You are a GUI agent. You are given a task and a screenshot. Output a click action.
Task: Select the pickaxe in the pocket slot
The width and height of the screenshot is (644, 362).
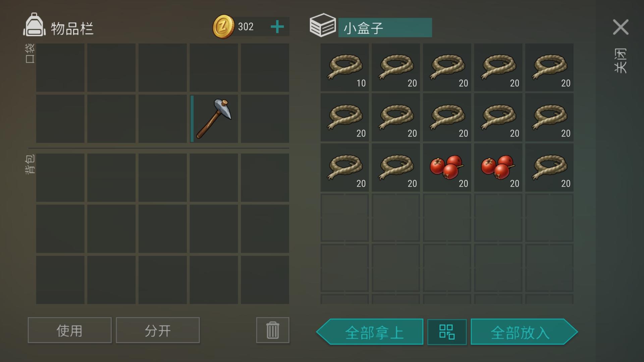click(214, 119)
